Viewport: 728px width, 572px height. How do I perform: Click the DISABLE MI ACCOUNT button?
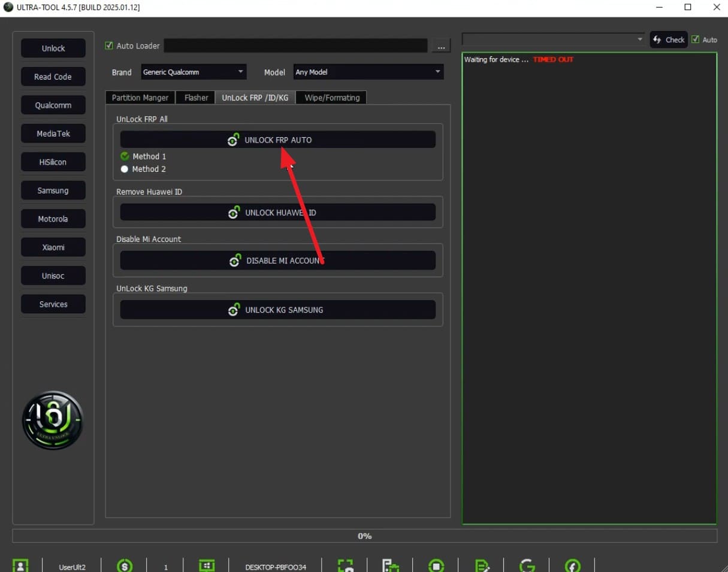(x=278, y=261)
